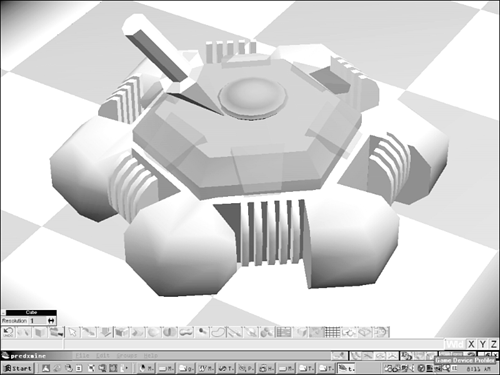Click the downward arrow glue tool
Viewport: 500px width, 375px height.
pyautogui.click(x=105, y=332)
